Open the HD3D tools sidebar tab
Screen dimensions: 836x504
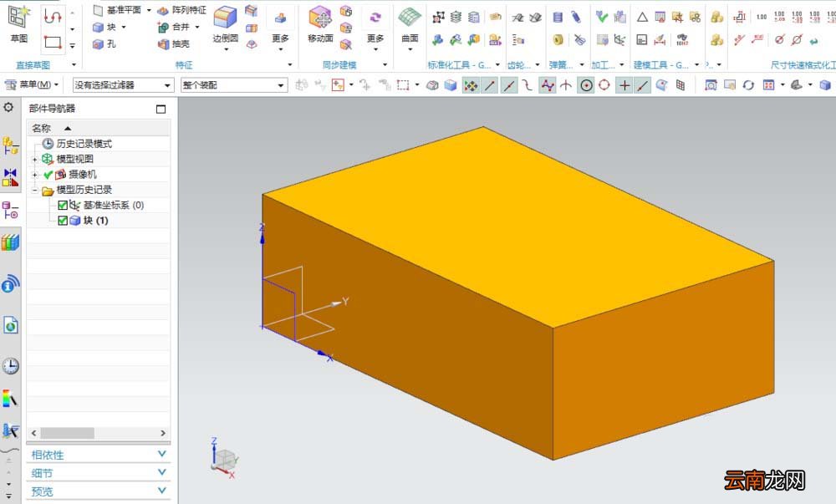pyautogui.click(x=11, y=284)
